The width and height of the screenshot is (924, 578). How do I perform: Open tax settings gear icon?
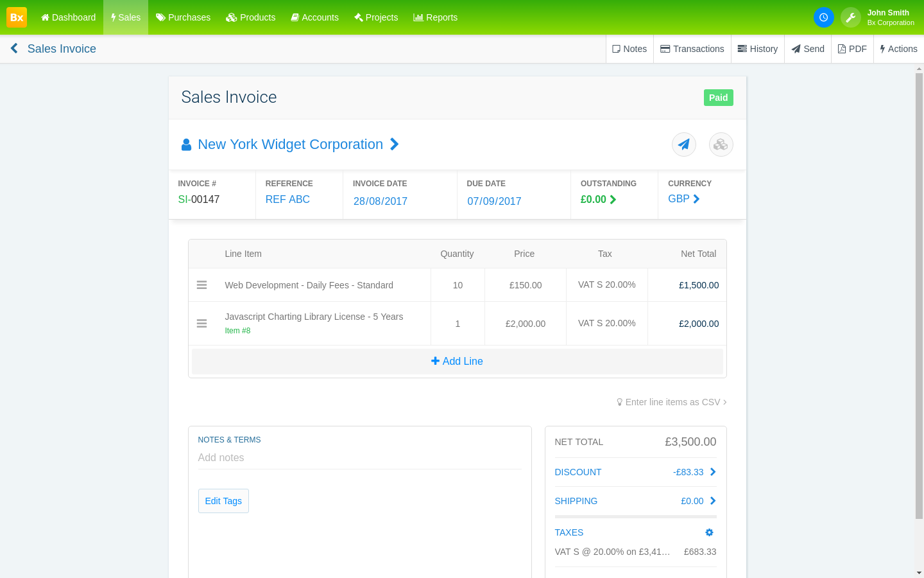[x=709, y=532]
